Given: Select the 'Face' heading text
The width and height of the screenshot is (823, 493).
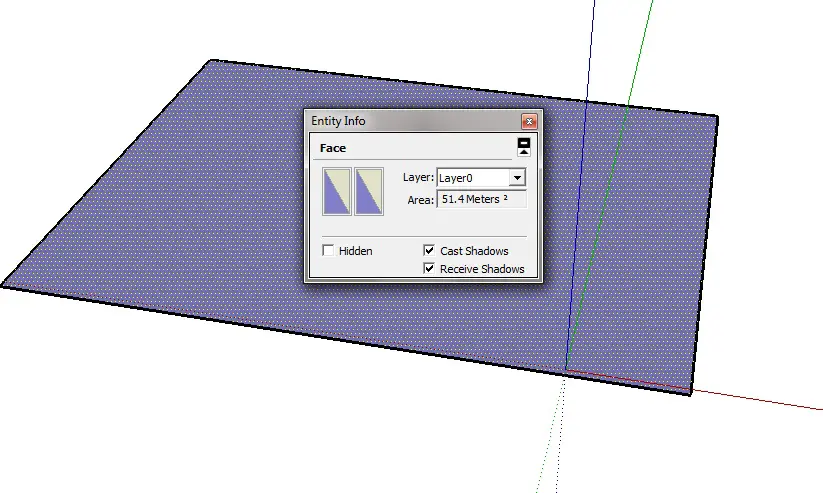Looking at the screenshot, I should tap(333, 148).
